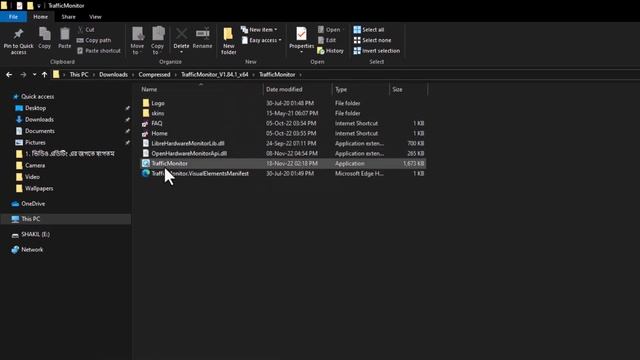Screen dimensions: 640x360
Task: Open Quick access in sidebar
Action: (x=37, y=97)
